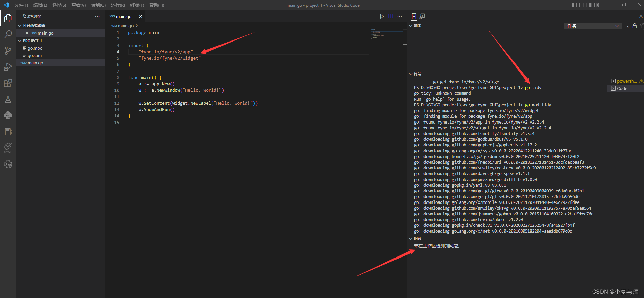The height and width of the screenshot is (298, 644).
Task: Open the gear-chip icon at activity bar bottom
Action: (x=8, y=164)
